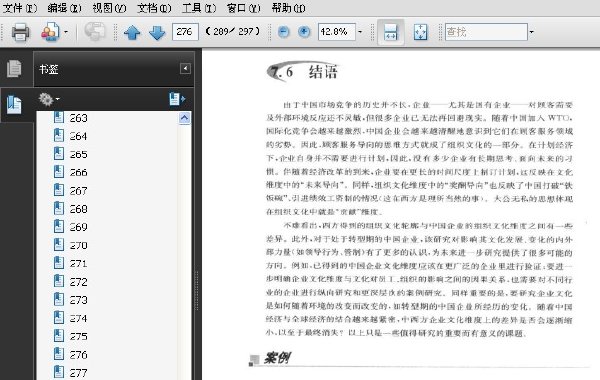Open the Pages thumbnail panel icon
The width and height of the screenshot is (600, 380).
point(15,69)
